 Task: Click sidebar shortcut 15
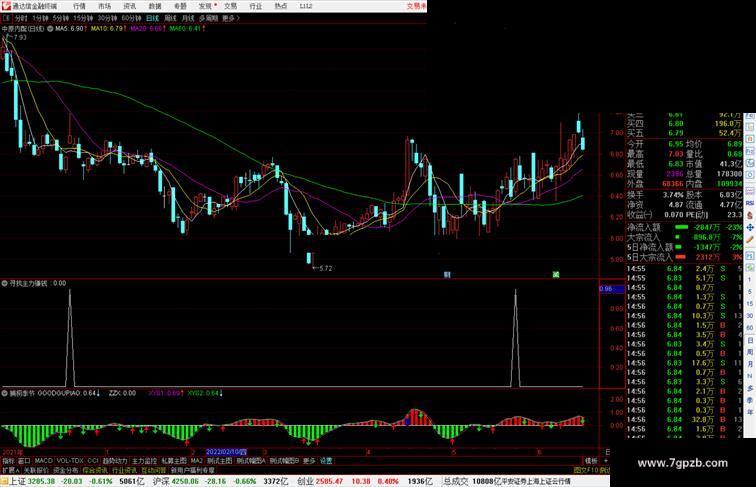[x=750, y=304]
